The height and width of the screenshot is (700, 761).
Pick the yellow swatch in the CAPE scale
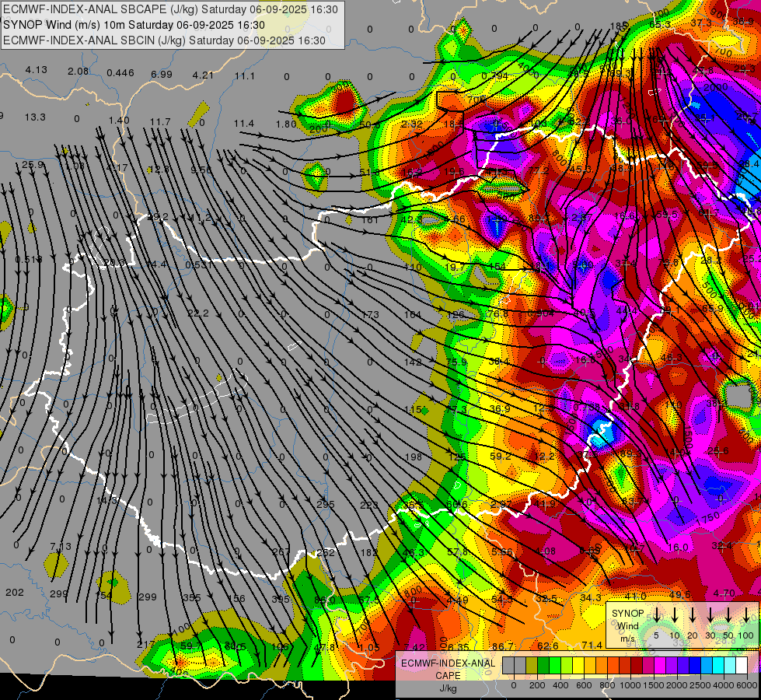(578, 665)
